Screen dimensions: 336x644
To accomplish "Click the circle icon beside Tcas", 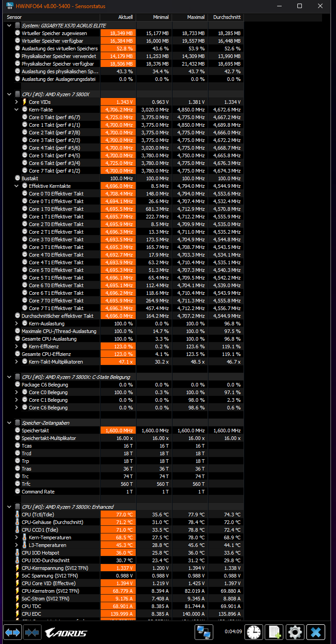I will coord(18,446).
